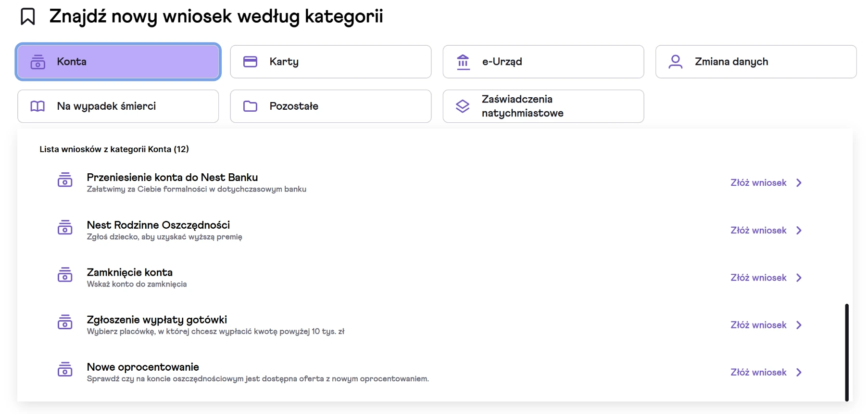Click description about withdrawal above 10 tys. zł

click(x=215, y=331)
